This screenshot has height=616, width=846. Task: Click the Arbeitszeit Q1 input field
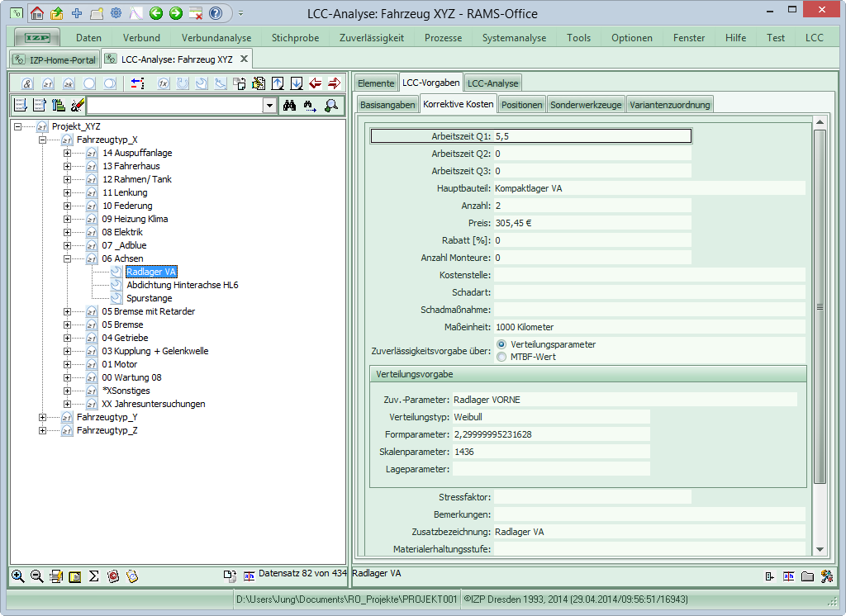tap(592, 136)
